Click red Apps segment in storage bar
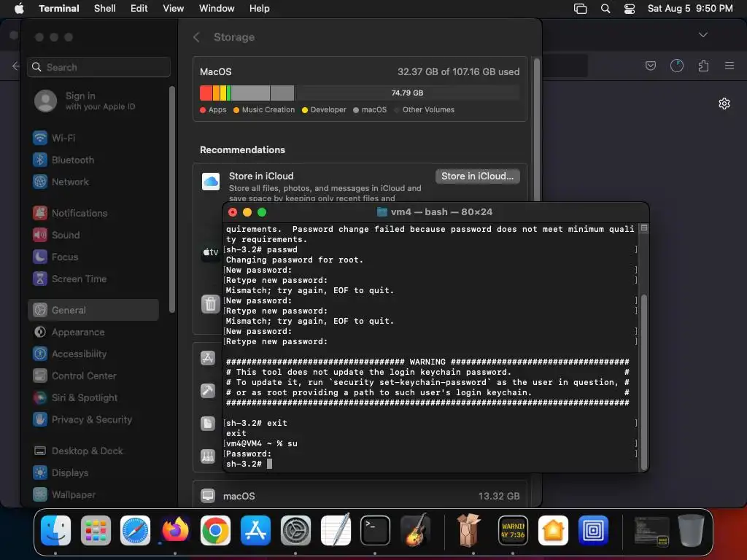Viewport: 747px width, 560px height. tap(206, 93)
